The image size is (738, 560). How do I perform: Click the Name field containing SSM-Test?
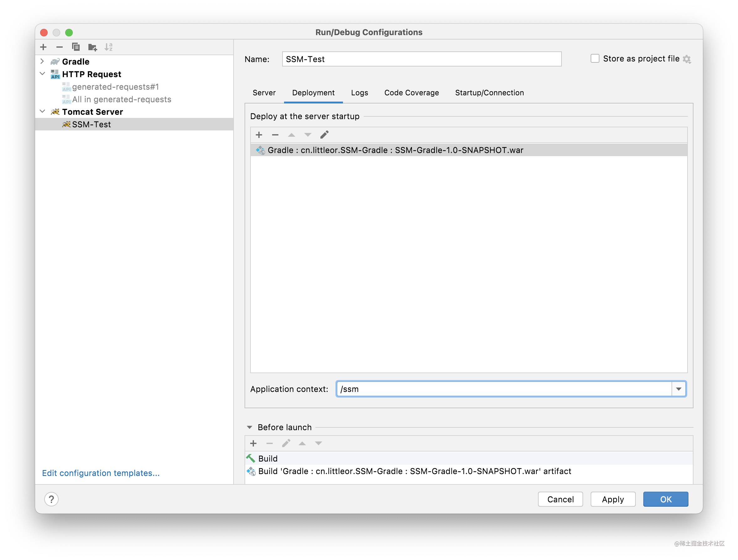coord(422,59)
